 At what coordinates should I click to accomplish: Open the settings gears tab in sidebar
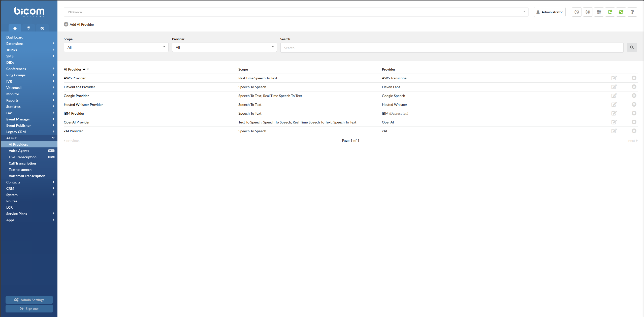point(42,28)
